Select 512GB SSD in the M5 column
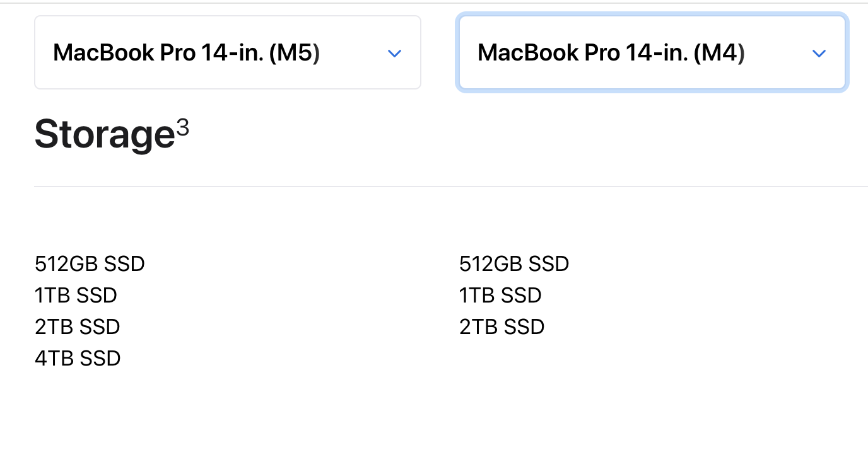 click(x=90, y=263)
